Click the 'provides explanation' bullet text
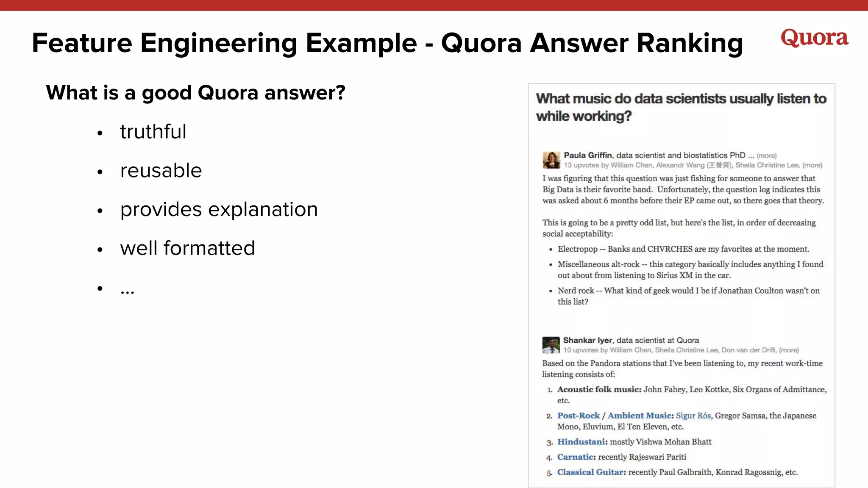Viewport: 868px width, 488px height. (x=219, y=209)
